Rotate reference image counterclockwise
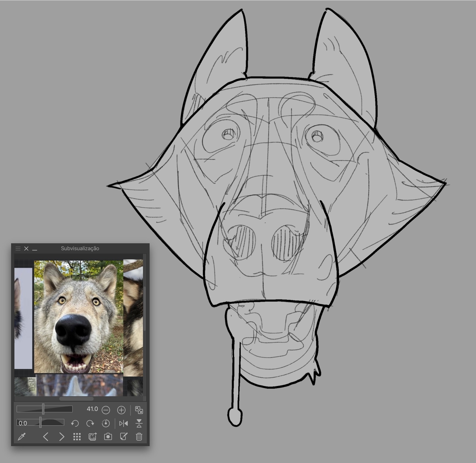 75,423
